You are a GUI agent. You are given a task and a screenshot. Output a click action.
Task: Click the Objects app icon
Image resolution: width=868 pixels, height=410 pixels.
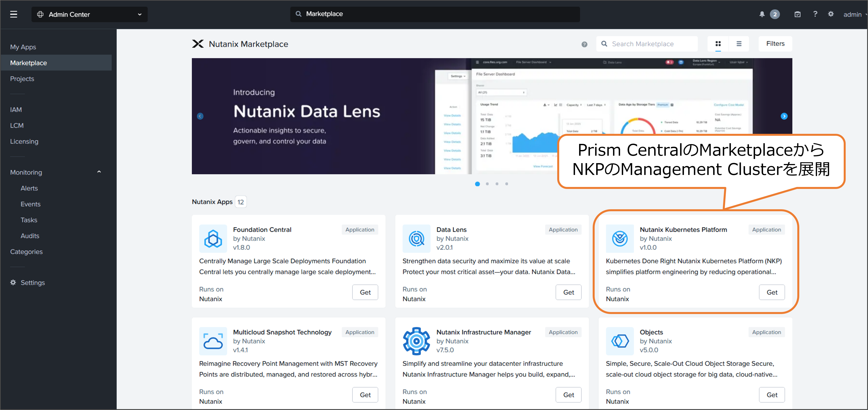[620, 341]
